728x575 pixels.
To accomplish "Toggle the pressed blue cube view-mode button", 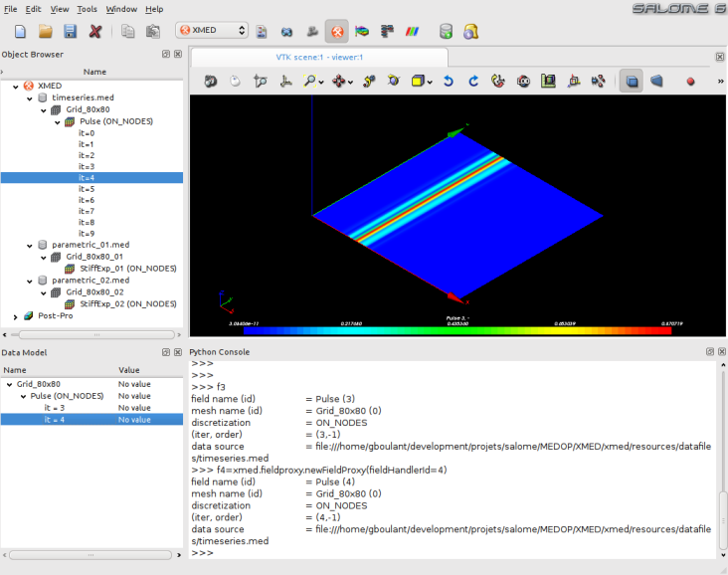I will [631, 82].
